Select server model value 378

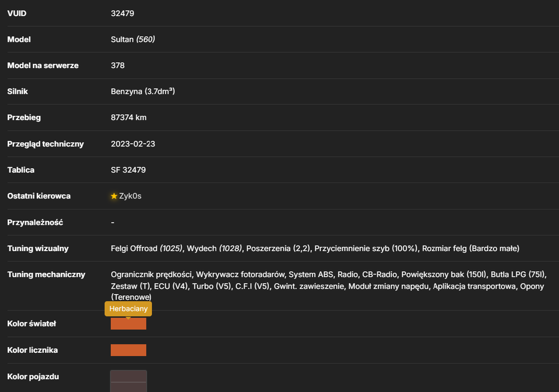117,65
